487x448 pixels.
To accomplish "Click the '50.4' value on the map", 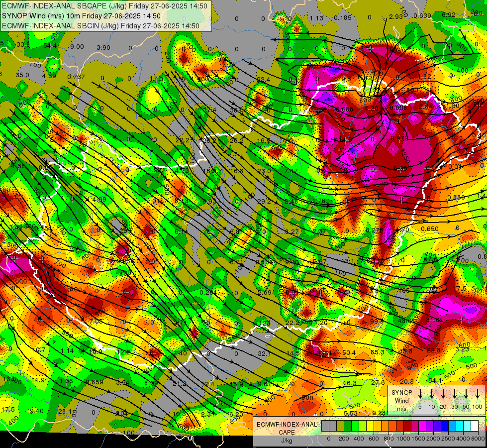I will tap(349, 352).
